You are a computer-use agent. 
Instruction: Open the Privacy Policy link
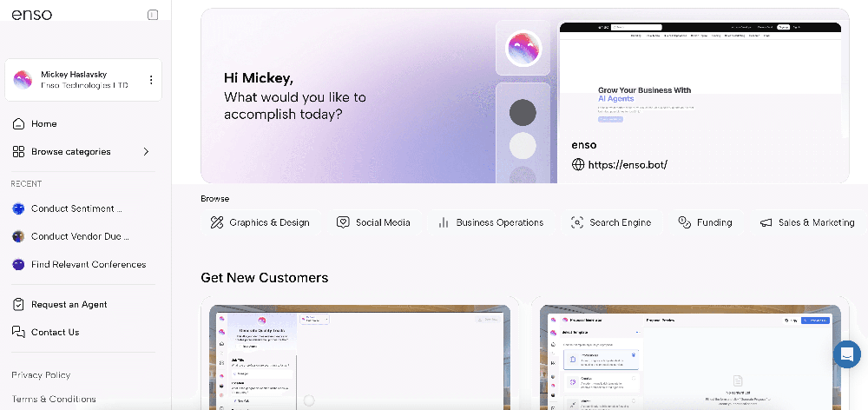[x=41, y=375]
